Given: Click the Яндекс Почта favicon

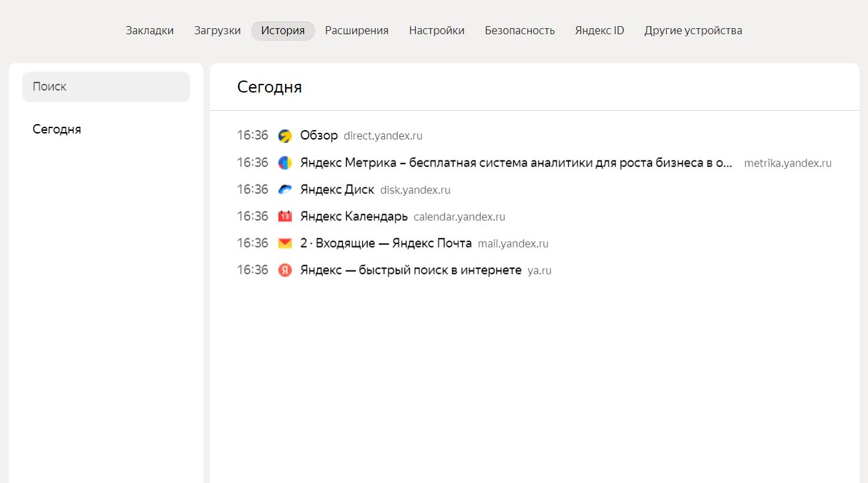Looking at the screenshot, I should point(284,242).
